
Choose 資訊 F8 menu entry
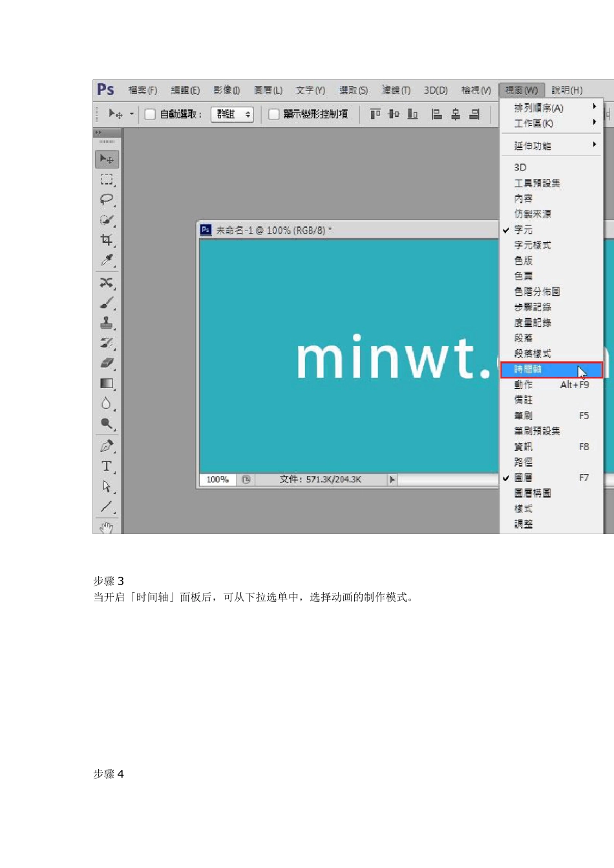point(552,447)
